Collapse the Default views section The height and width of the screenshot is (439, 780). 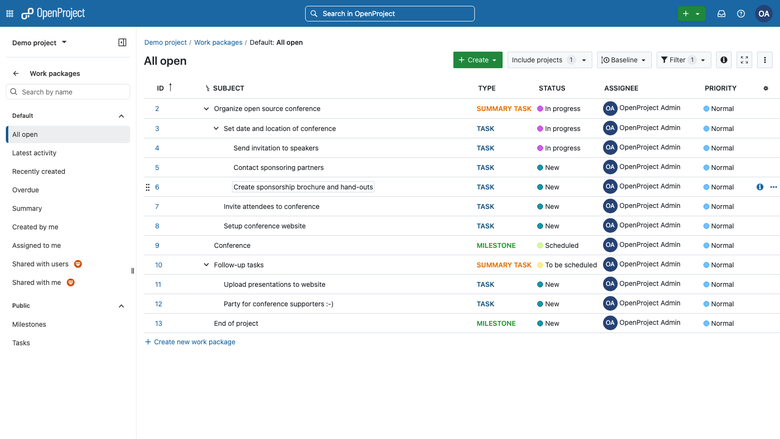click(121, 116)
